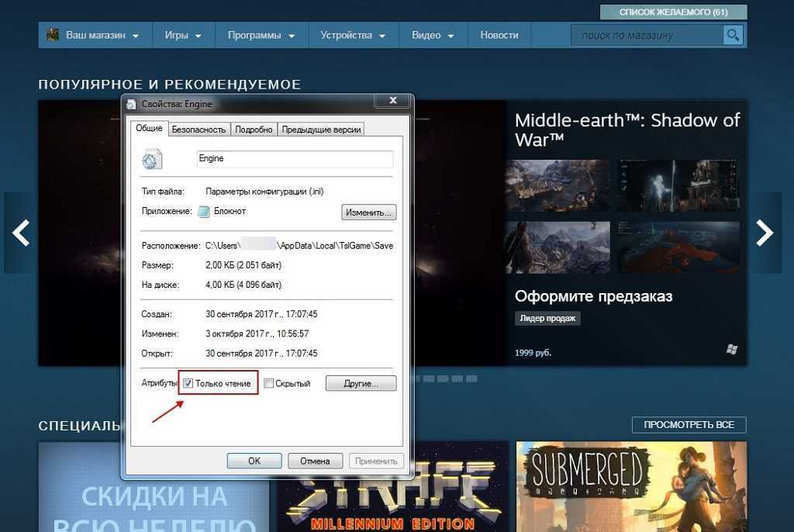
Task: Open top-right Shadow of War screenshot
Action: 678,186
